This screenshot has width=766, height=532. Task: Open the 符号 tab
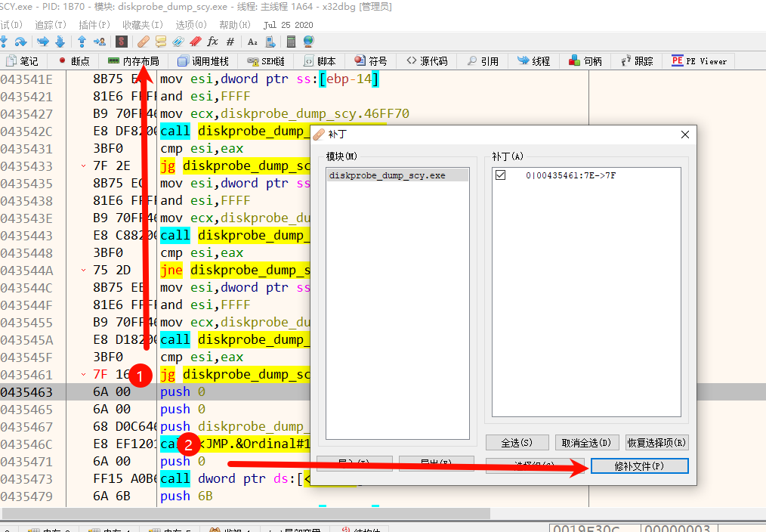[371, 61]
